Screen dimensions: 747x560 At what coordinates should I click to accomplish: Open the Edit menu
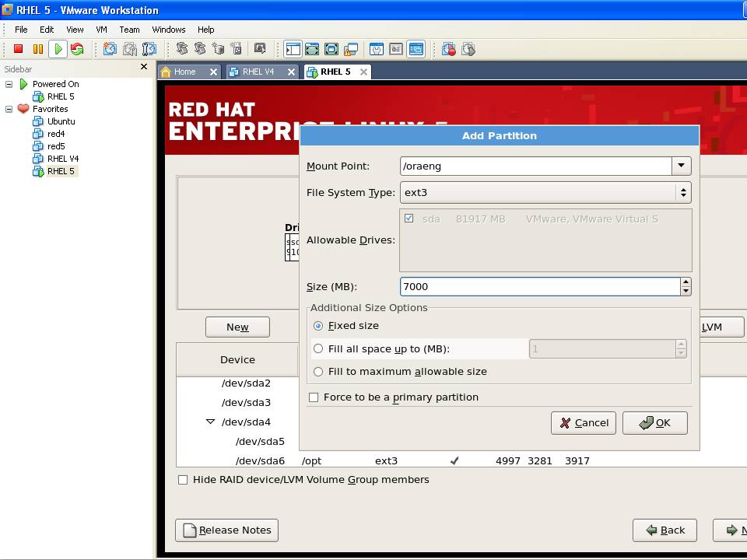[46, 30]
